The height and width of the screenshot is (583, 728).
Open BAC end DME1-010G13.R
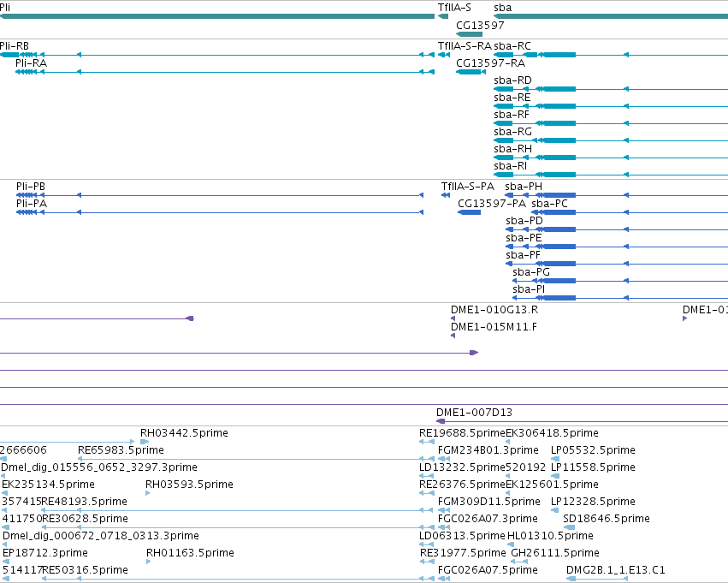point(494,310)
